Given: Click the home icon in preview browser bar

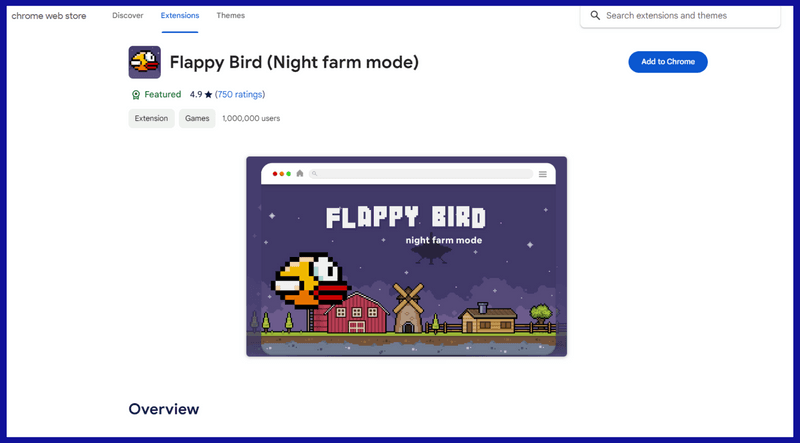Looking at the screenshot, I should click(299, 174).
